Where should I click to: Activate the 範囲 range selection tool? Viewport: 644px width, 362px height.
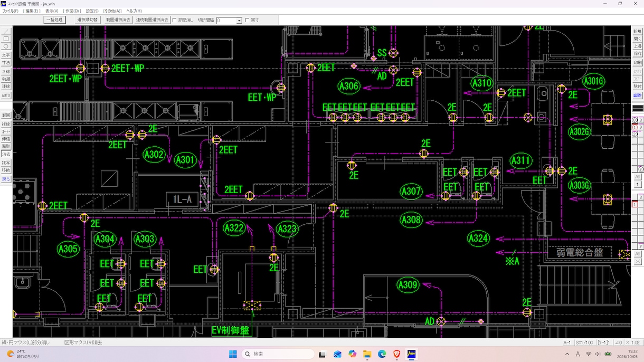coord(6,115)
